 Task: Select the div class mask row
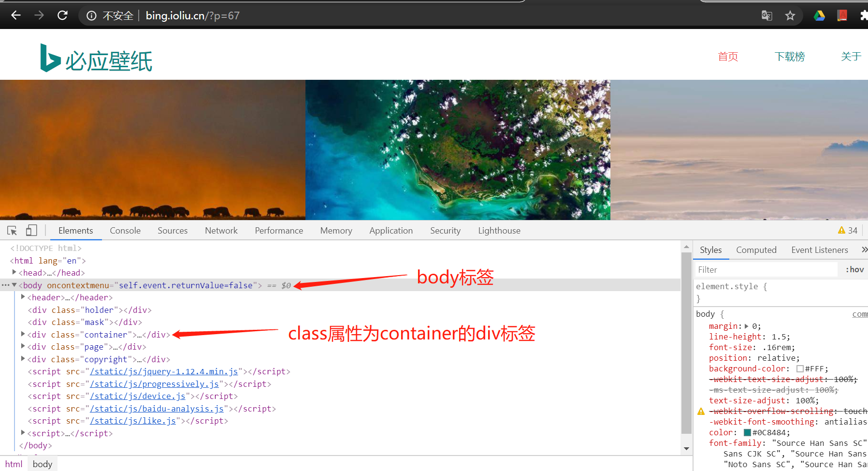(x=85, y=322)
